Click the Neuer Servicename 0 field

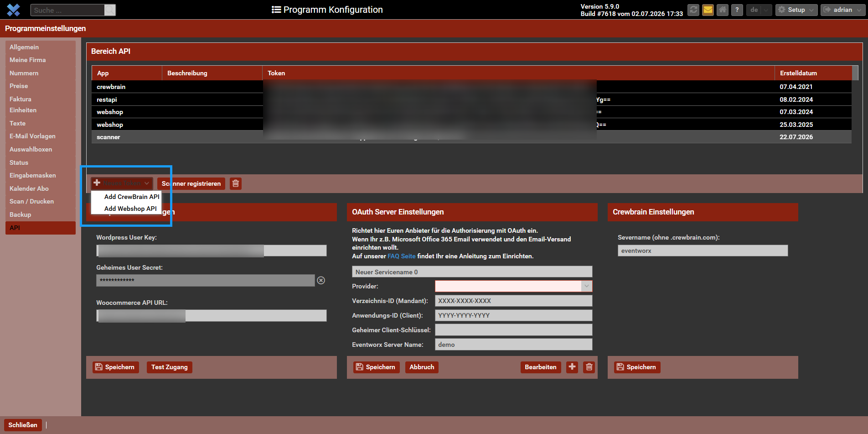[472, 272]
